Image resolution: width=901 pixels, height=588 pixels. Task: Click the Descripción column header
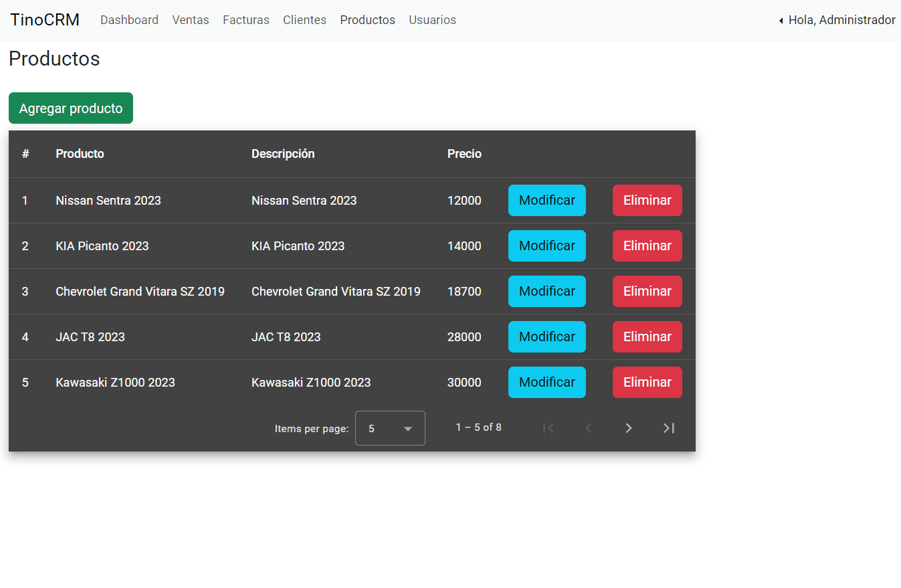283,154
